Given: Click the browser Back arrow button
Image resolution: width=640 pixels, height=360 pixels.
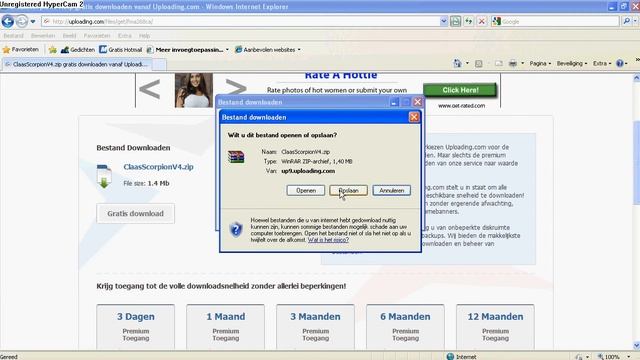Looking at the screenshot, I should coord(8,21).
